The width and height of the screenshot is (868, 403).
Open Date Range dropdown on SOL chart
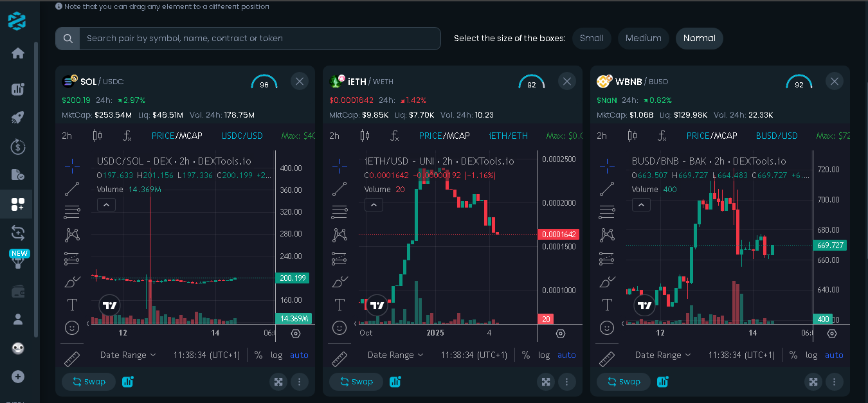(x=128, y=355)
